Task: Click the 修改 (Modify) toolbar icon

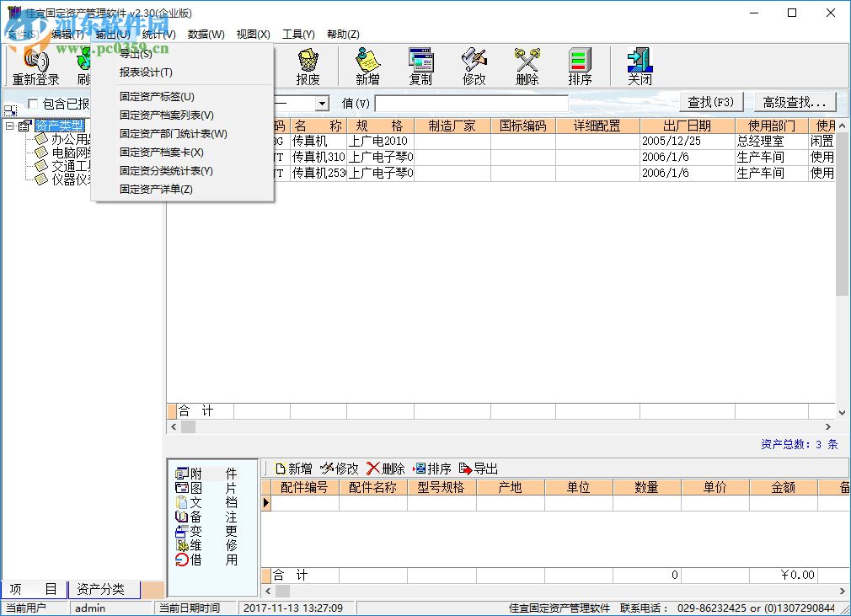Action: tap(474, 66)
